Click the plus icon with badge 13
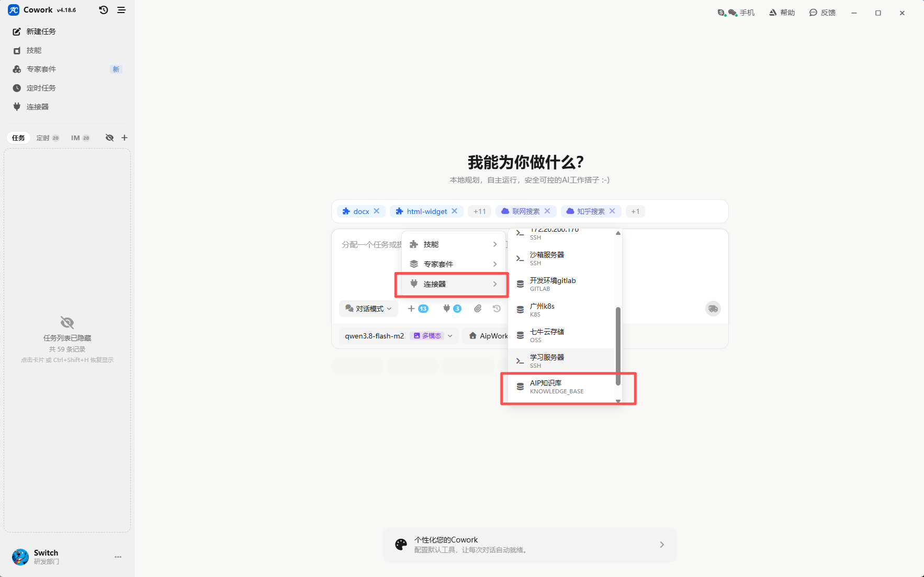The image size is (924, 577). [418, 309]
